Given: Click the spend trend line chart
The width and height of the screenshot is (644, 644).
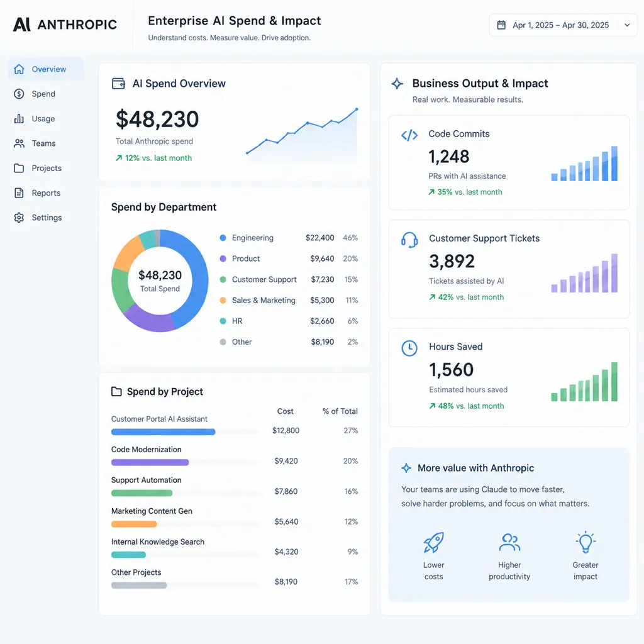Looking at the screenshot, I should point(303,135).
